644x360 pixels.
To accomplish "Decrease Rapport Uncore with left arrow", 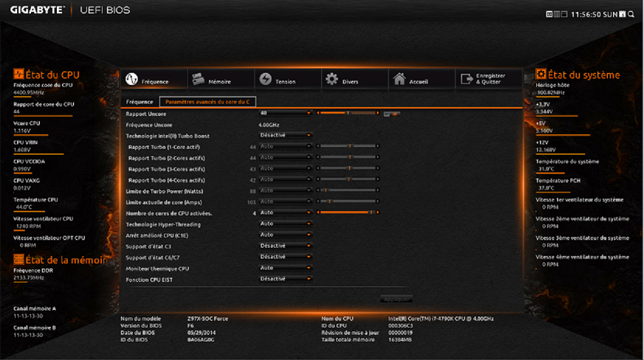I will [318, 113].
